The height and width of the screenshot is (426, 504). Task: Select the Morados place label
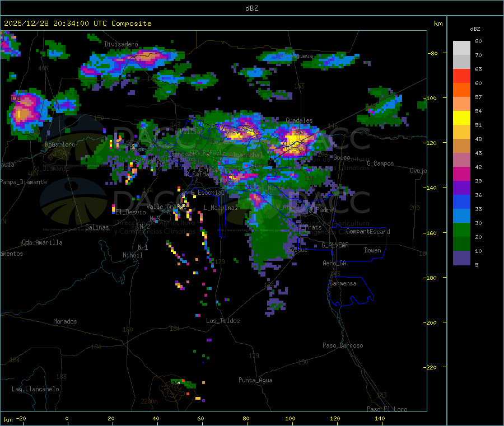(65, 321)
